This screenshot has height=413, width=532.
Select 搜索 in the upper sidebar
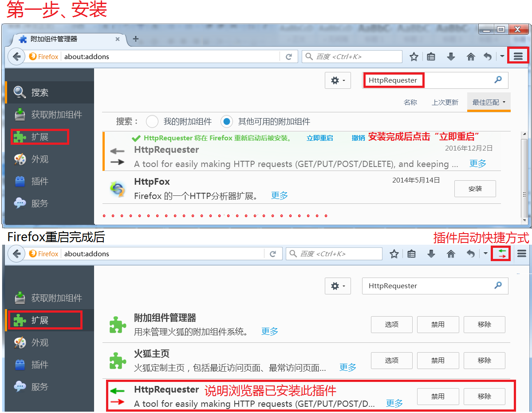click(50, 92)
